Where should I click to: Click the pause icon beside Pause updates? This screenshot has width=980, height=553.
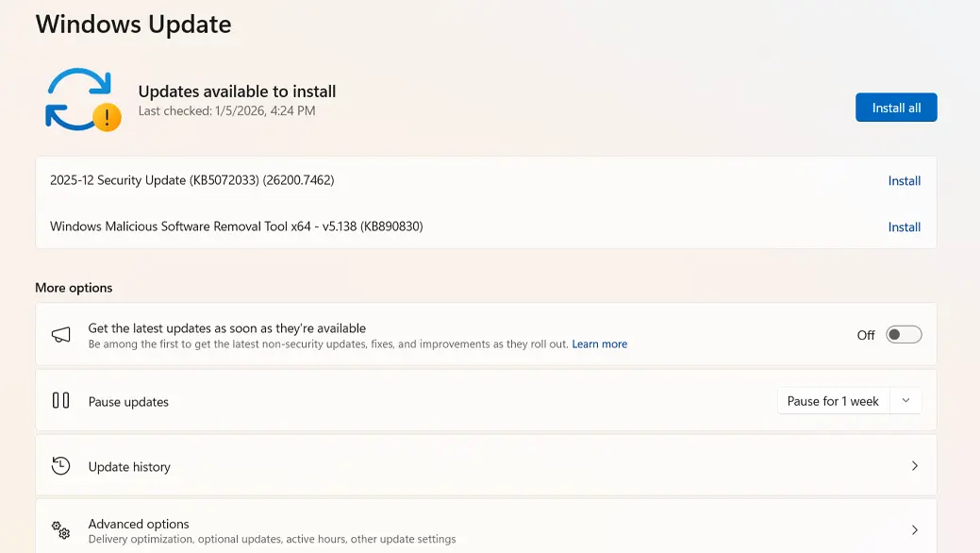click(61, 400)
